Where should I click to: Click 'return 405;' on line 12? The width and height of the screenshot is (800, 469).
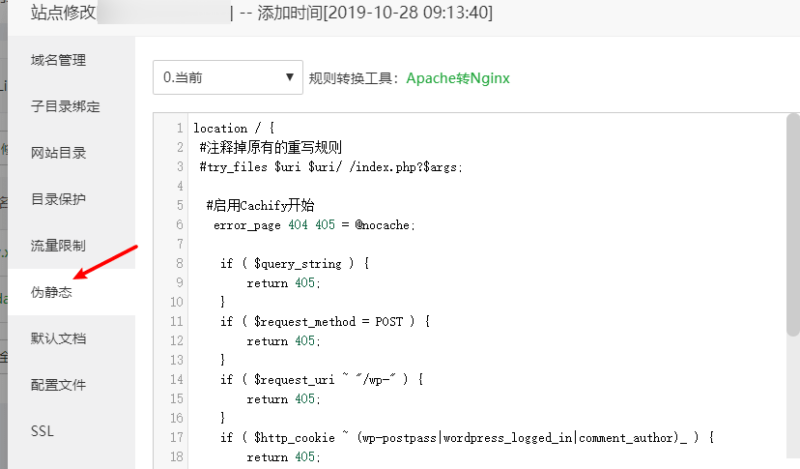[x=283, y=341]
